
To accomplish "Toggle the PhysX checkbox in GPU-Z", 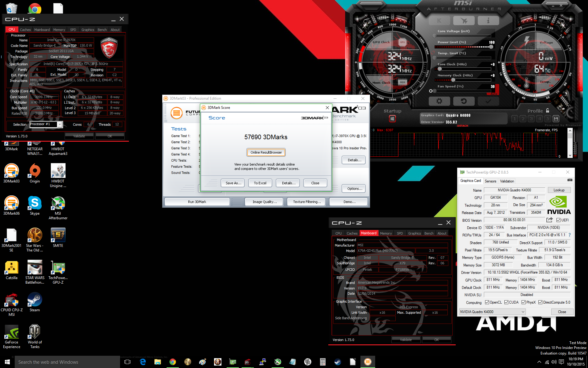I will [524, 302].
